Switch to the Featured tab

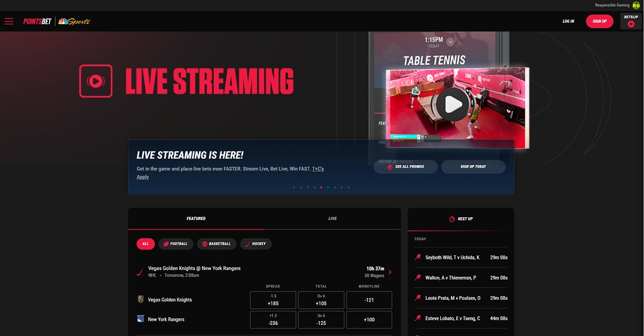196,218
